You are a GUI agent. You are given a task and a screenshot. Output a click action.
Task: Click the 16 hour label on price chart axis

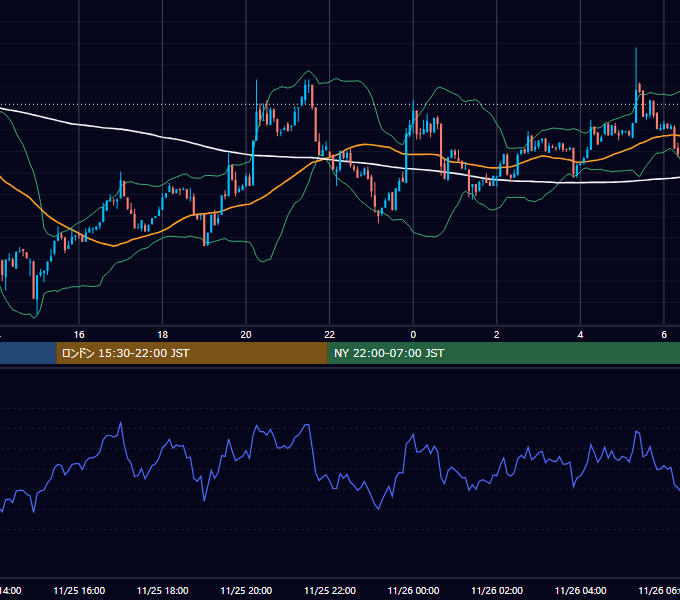[x=79, y=335]
